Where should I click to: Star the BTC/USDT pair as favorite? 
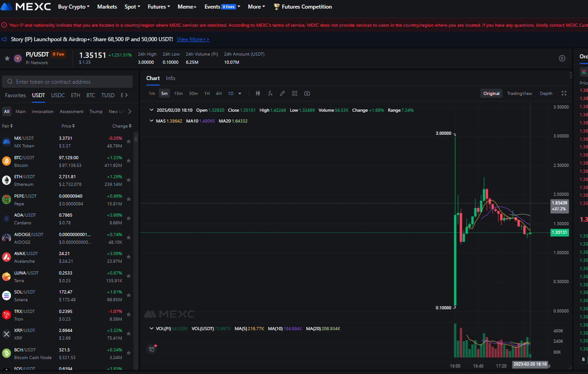[x=128, y=161]
